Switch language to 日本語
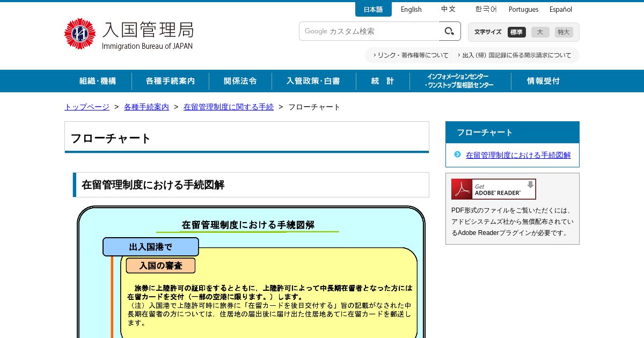The height and width of the screenshot is (338, 644). click(373, 10)
